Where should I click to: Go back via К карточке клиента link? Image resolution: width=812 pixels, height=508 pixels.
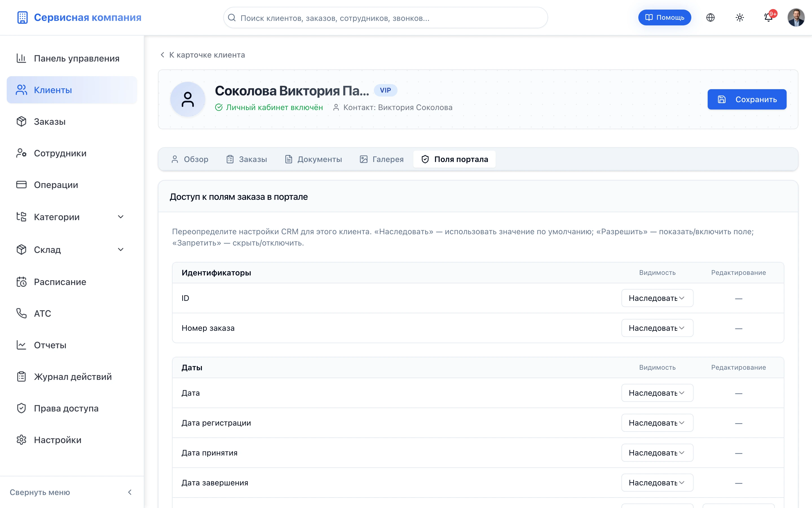coord(202,55)
